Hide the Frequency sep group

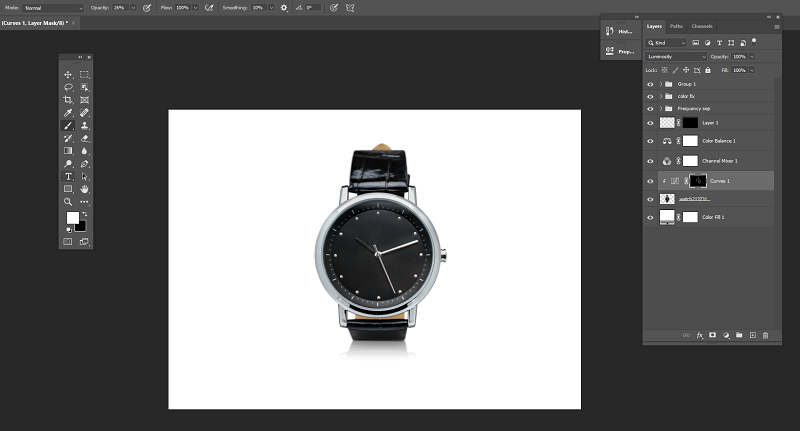coord(650,109)
